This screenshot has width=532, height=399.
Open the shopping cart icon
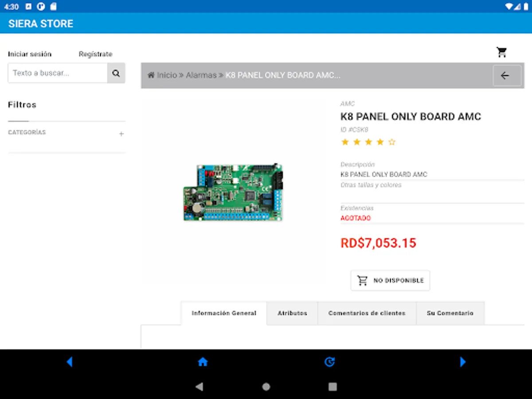click(501, 52)
